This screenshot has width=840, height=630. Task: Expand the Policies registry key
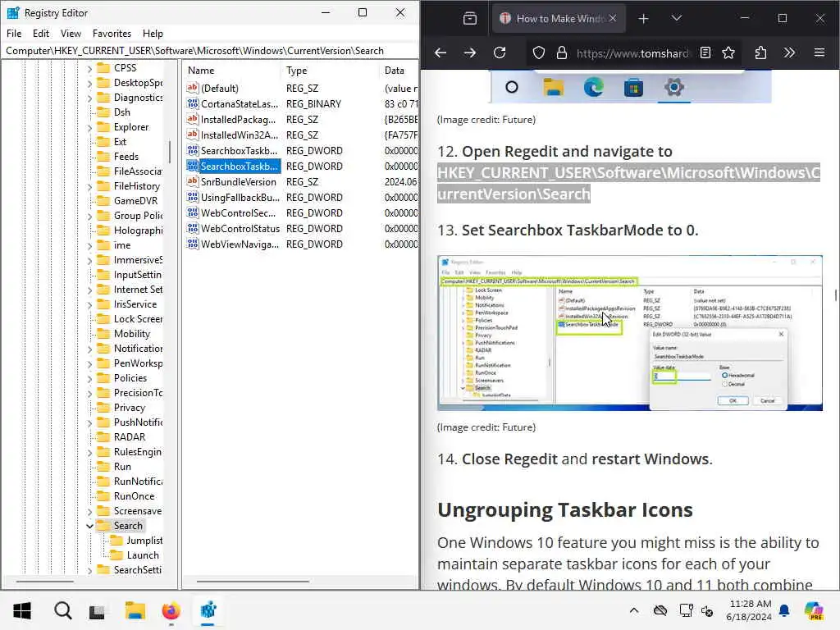click(90, 378)
